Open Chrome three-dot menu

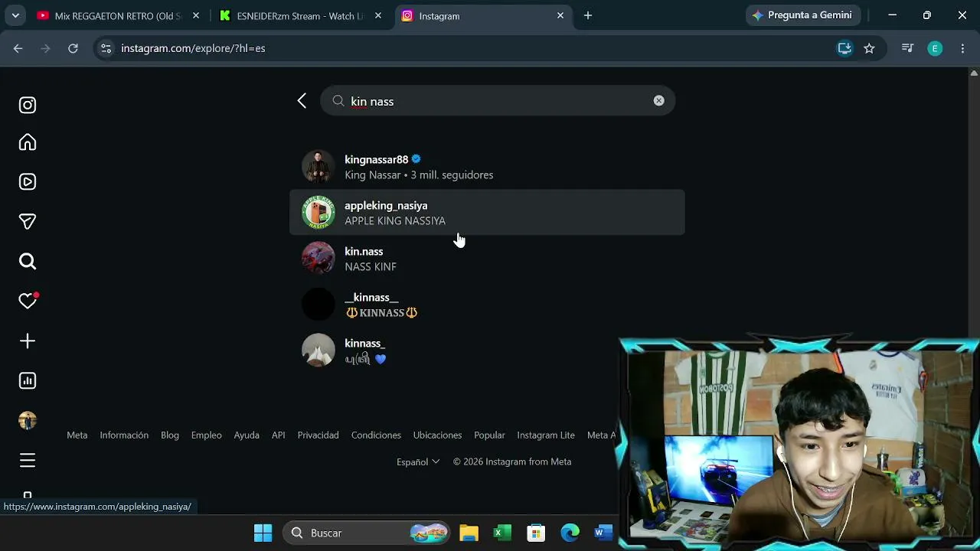click(x=962, y=48)
